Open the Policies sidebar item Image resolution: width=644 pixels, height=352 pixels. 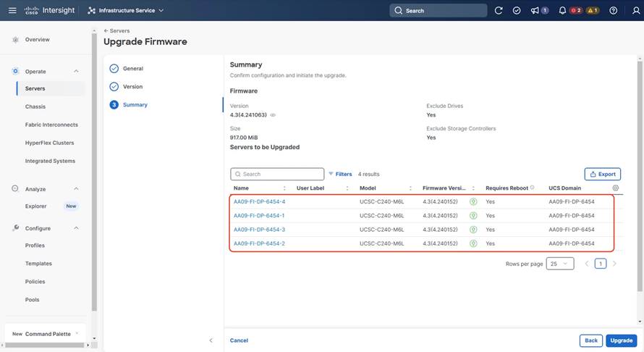[x=35, y=282]
